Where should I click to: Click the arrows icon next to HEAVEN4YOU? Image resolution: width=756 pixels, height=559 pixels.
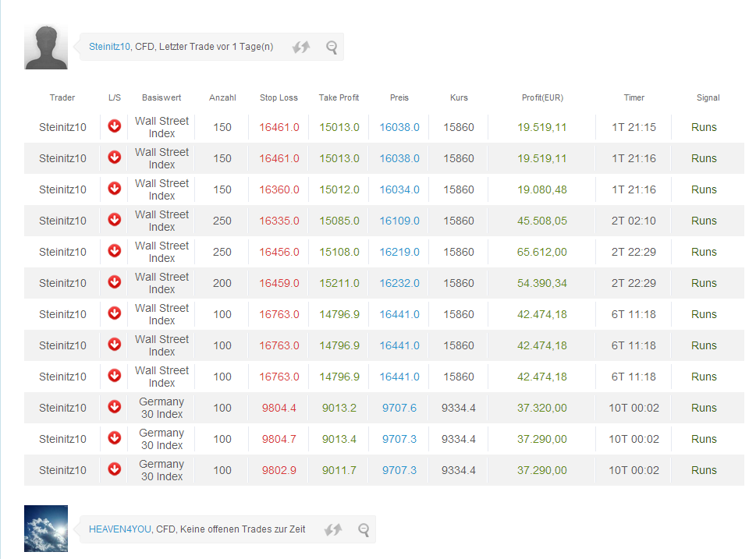click(x=333, y=530)
